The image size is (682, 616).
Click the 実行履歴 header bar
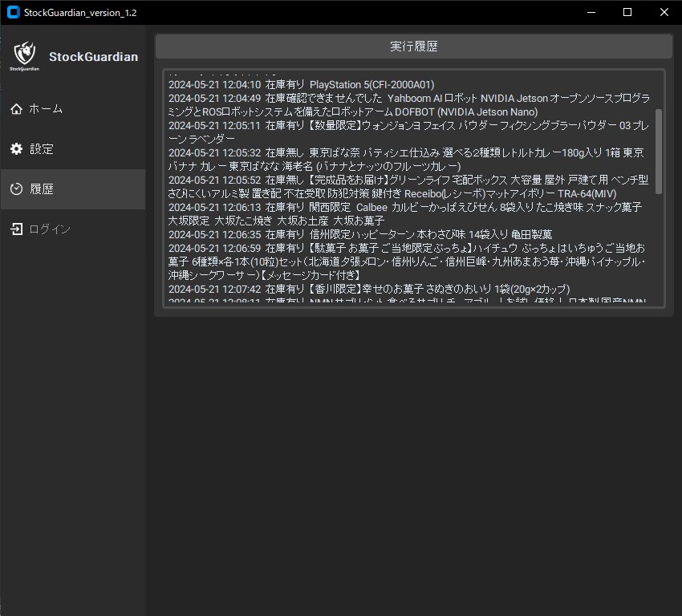pyautogui.click(x=414, y=46)
